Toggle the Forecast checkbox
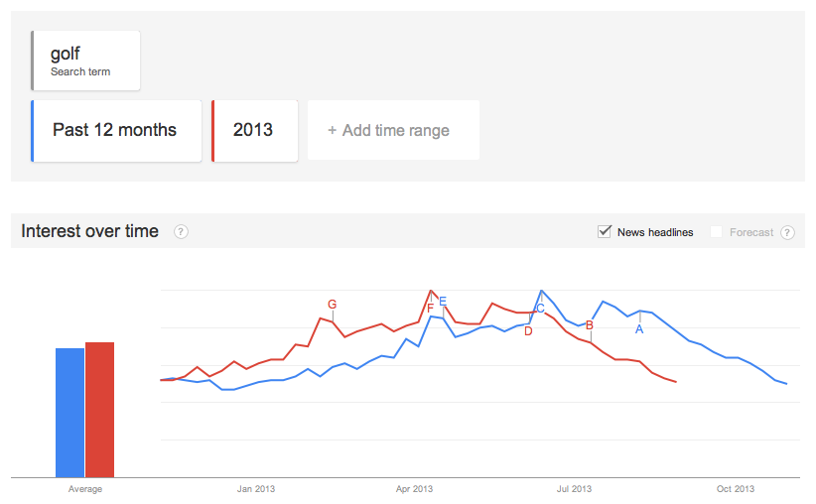The width and height of the screenshot is (816, 504). 716,232
